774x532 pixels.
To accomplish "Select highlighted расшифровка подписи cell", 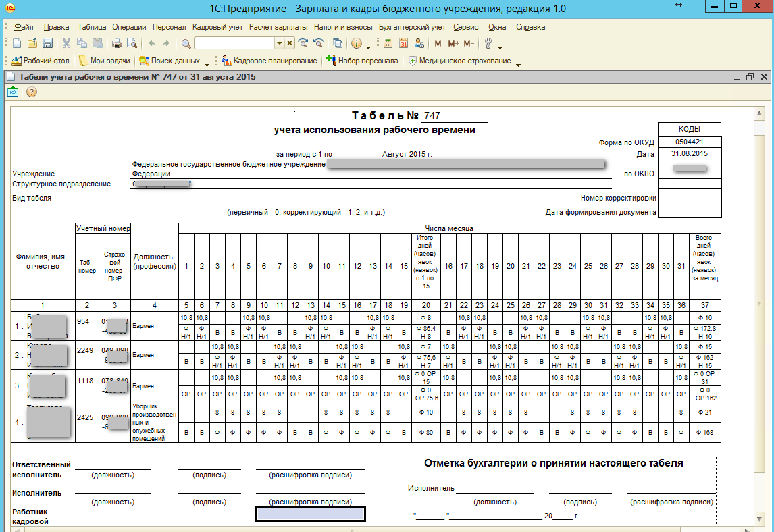I will tap(311, 514).
